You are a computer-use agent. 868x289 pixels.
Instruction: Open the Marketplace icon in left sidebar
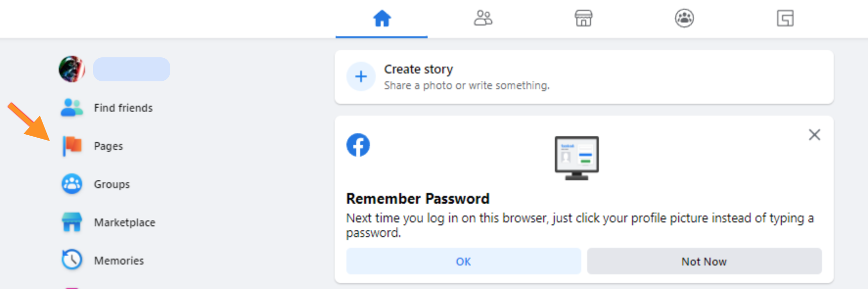point(72,222)
